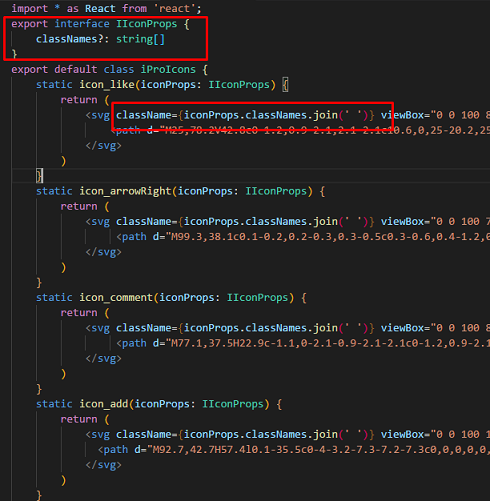Click the 'return' keyword inside icon_add
The height and width of the screenshot is (501, 490).
[x=79, y=420]
